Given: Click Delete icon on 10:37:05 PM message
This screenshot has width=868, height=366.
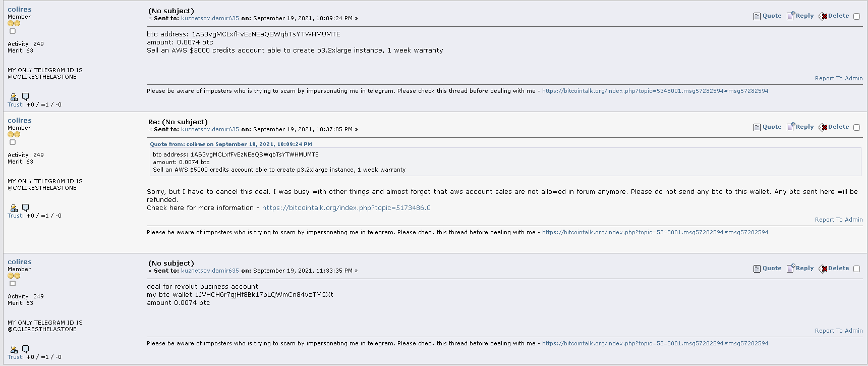Looking at the screenshot, I should point(823,127).
